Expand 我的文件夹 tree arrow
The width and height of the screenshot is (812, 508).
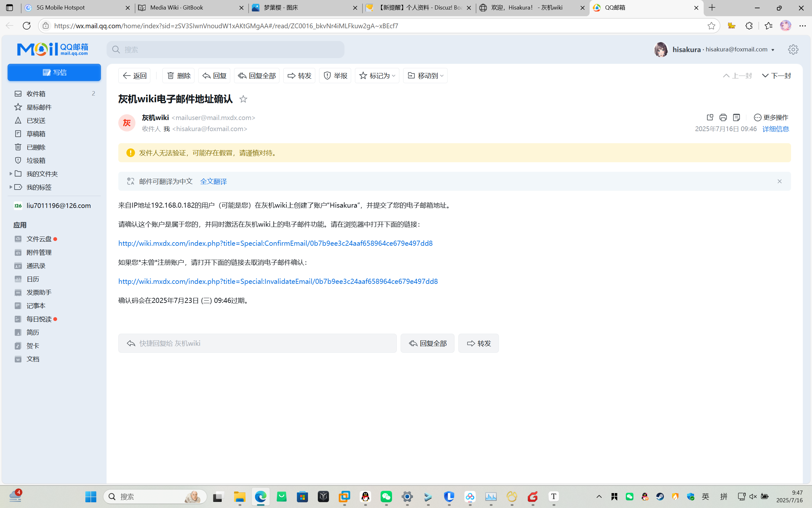11,174
